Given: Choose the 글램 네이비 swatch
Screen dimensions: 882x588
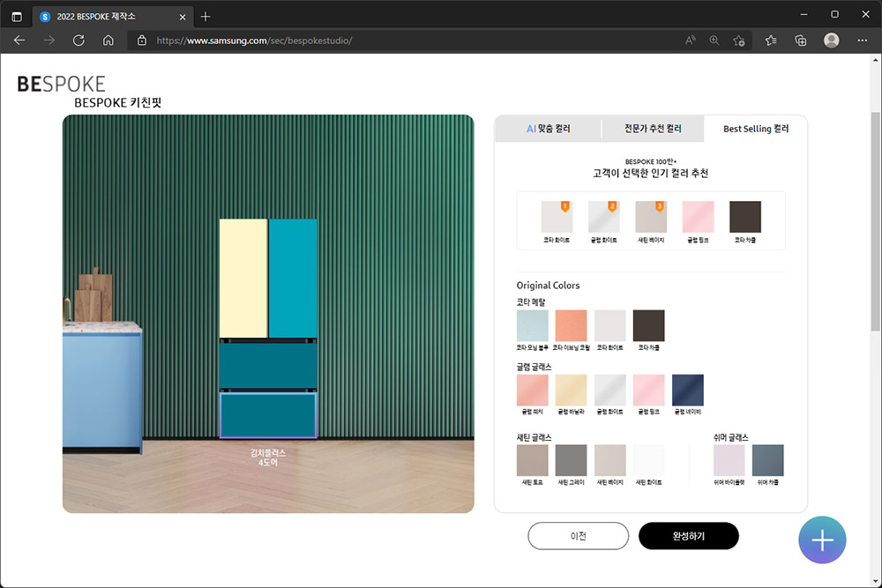Looking at the screenshot, I should (x=687, y=391).
